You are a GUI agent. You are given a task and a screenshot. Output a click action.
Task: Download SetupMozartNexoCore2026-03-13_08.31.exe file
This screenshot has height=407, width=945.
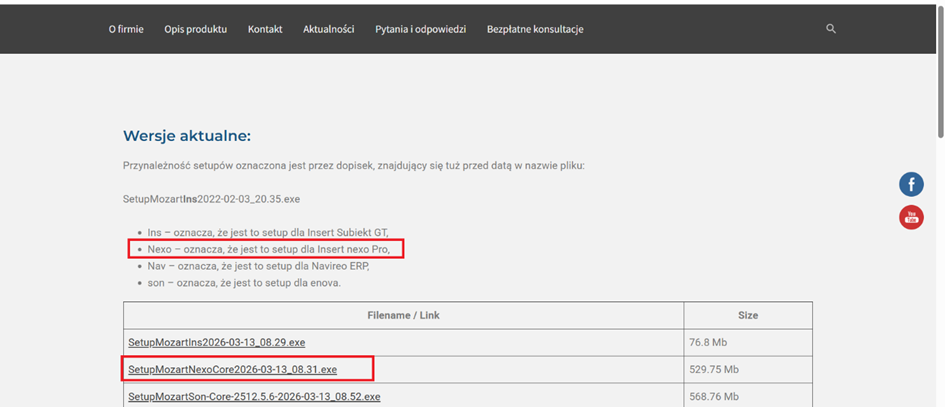[232, 370]
